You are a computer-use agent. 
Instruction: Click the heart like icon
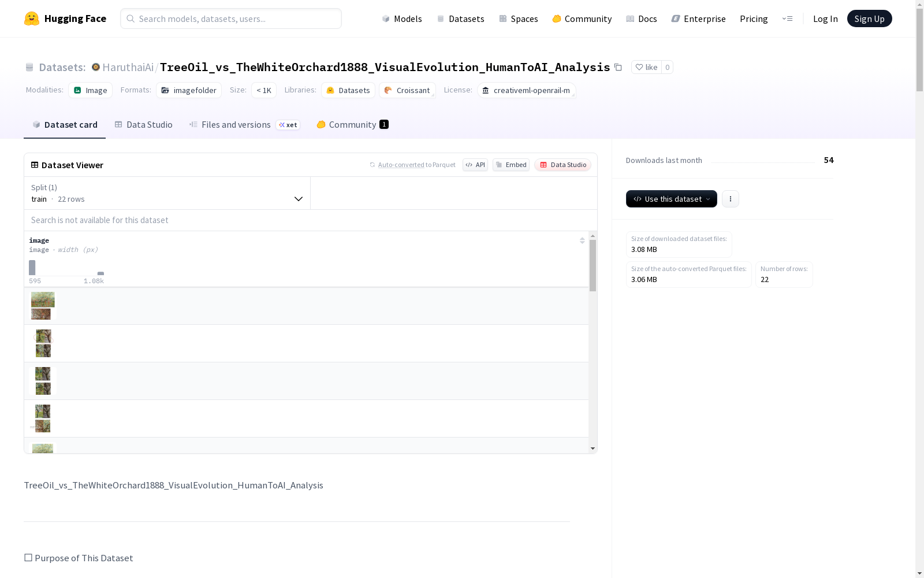(639, 67)
